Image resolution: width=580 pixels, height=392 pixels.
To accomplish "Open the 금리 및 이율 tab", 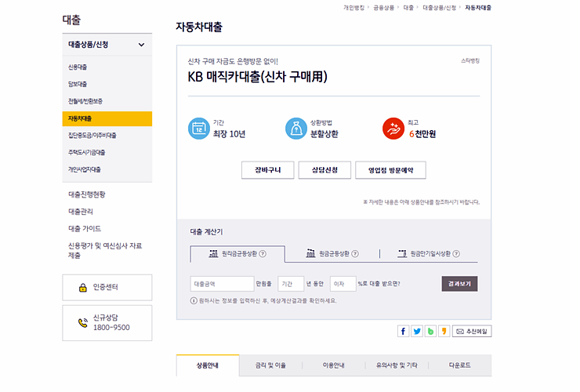I will point(270,365).
